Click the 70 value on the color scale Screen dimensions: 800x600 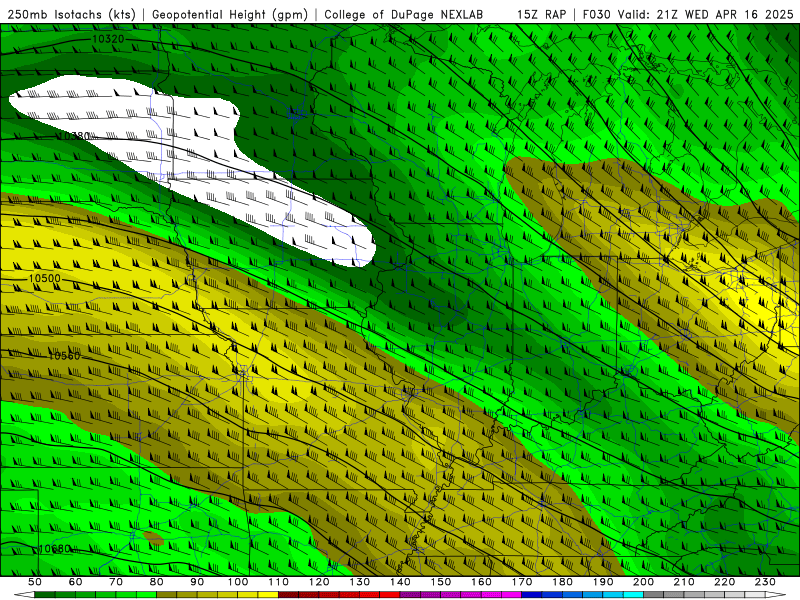[116, 582]
